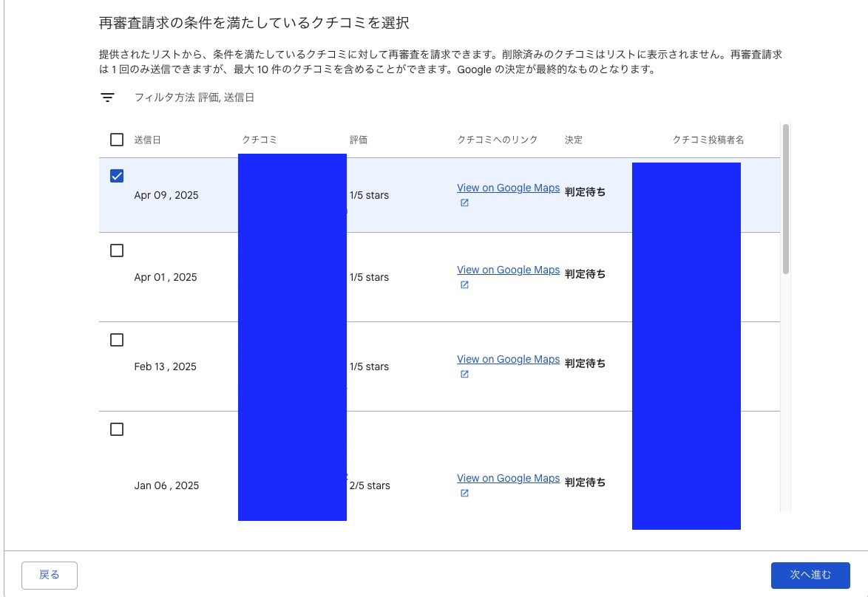Open View on Google Maps for the Jan 06 review
The image size is (868, 597).
pos(508,477)
